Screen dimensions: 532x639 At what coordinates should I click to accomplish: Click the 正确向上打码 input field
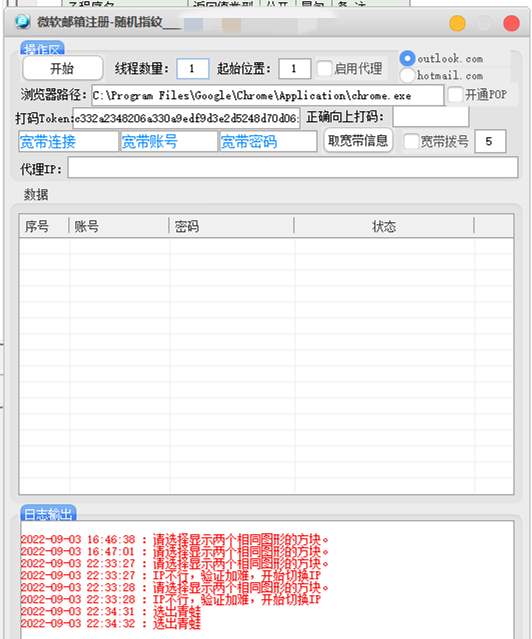click(430, 117)
